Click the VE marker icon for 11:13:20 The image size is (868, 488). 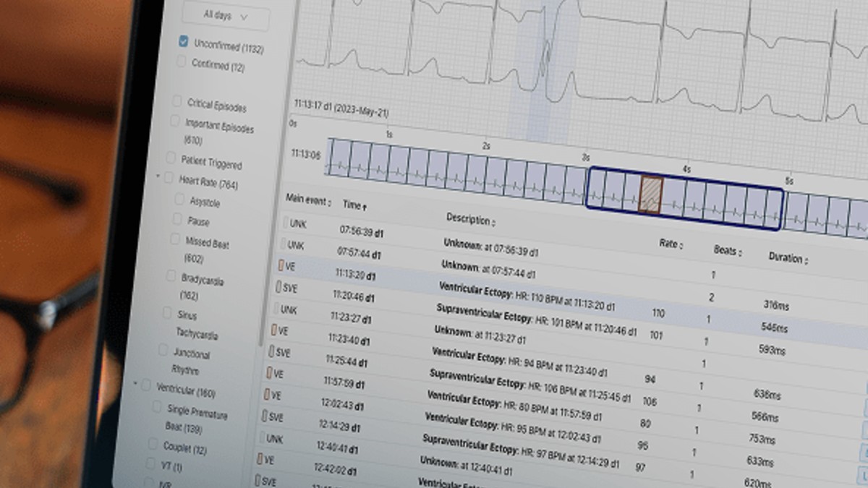pyautogui.click(x=281, y=265)
